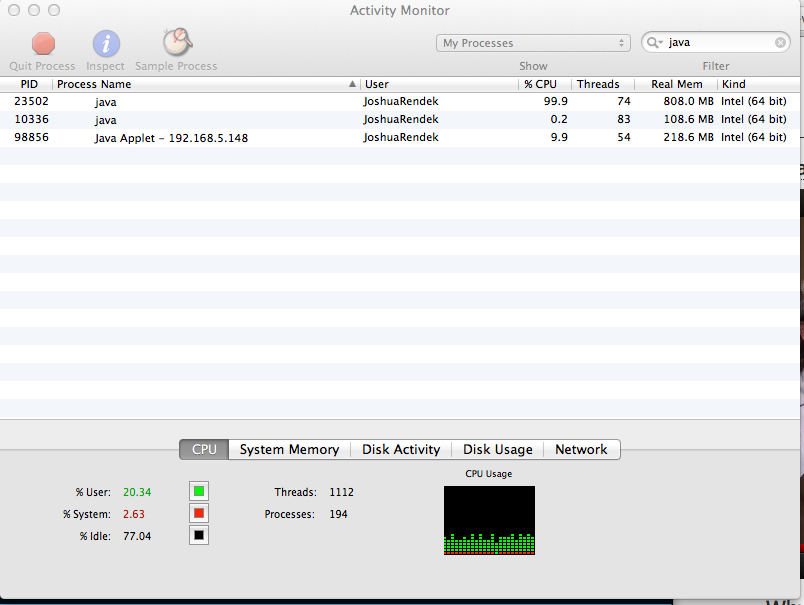Select the java process with PID 10336
This screenshot has height=605, width=804.
pyautogui.click(x=400, y=119)
